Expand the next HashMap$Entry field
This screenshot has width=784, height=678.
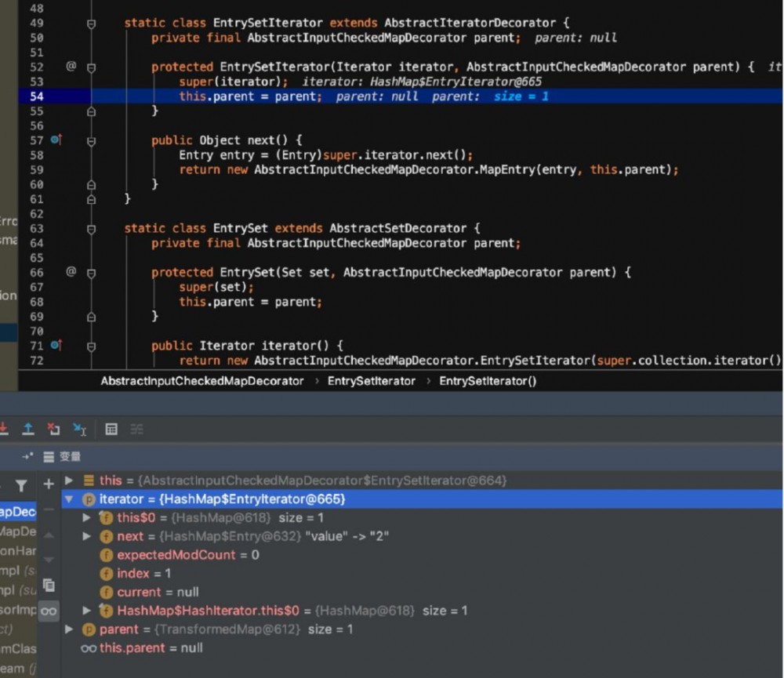click(87, 537)
